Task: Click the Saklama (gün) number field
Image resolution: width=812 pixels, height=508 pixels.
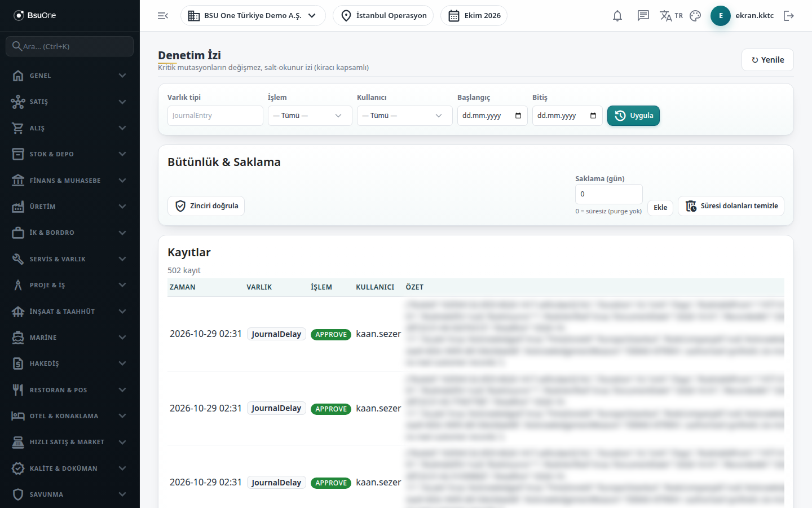Action: point(609,194)
